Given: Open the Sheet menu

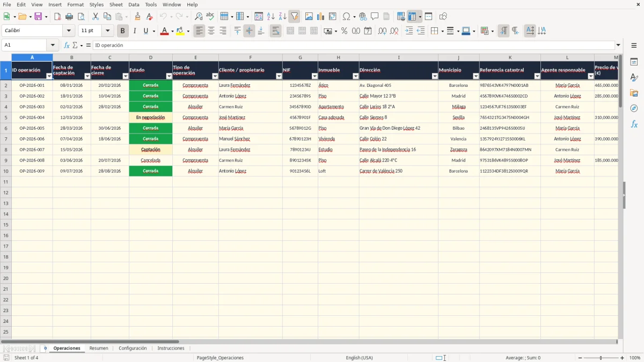Looking at the screenshot, I should (x=116, y=4).
